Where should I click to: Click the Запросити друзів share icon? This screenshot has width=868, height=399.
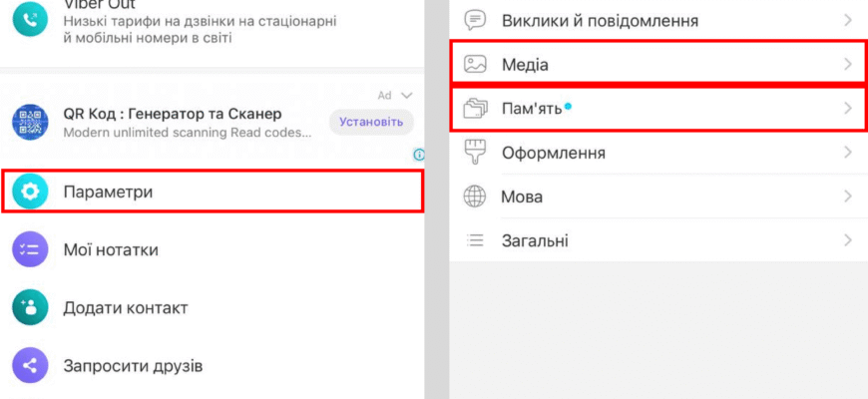tap(30, 366)
